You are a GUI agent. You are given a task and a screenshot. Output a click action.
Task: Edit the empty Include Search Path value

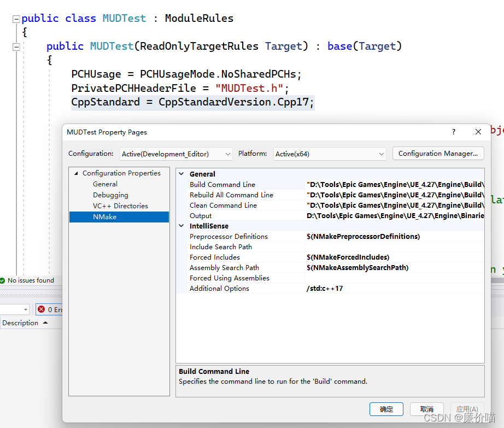coord(394,247)
